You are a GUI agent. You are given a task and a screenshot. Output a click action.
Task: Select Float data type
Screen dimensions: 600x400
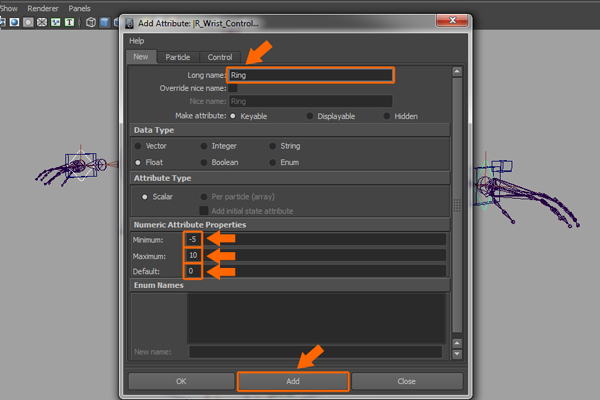pos(138,162)
